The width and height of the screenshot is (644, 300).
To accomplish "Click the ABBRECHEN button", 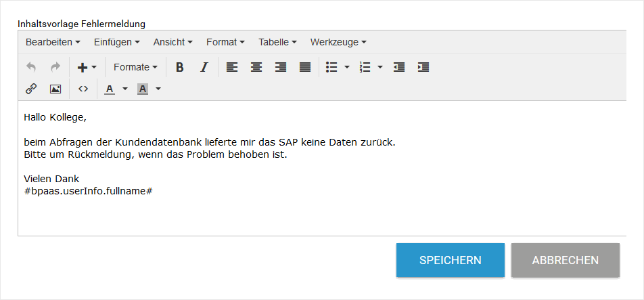I will [565, 260].
